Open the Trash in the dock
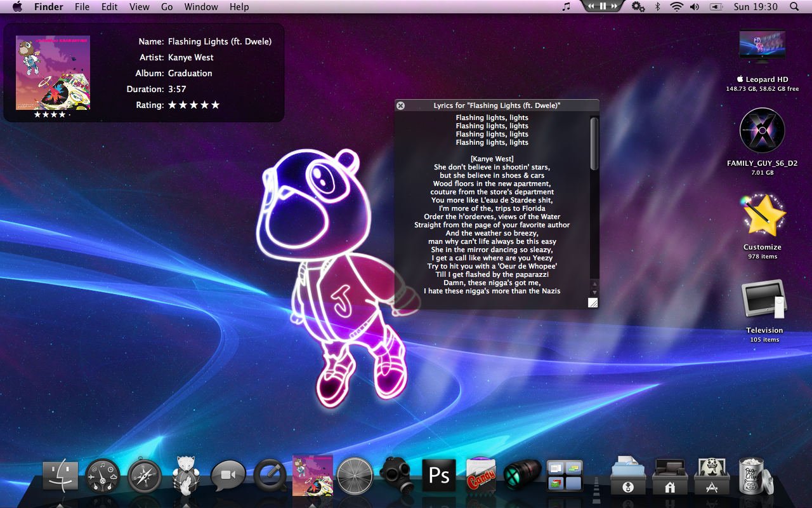The width and height of the screenshot is (812, 508). [756, 476]
